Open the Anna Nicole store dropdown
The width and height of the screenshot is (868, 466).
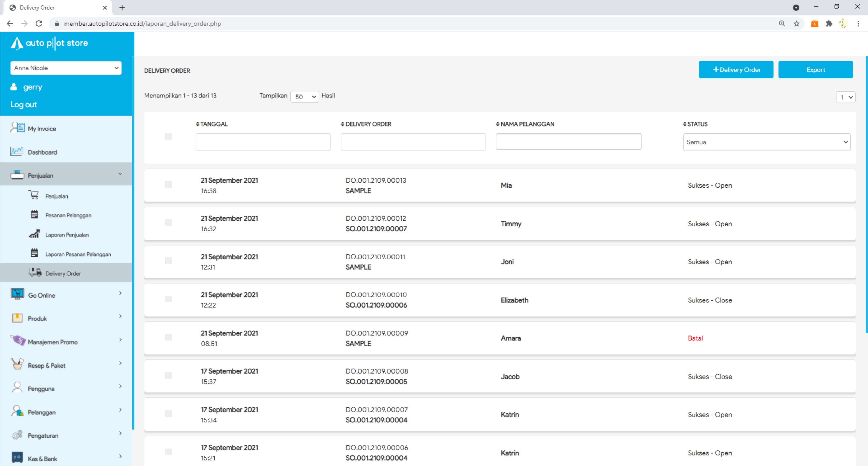[66, 68]
